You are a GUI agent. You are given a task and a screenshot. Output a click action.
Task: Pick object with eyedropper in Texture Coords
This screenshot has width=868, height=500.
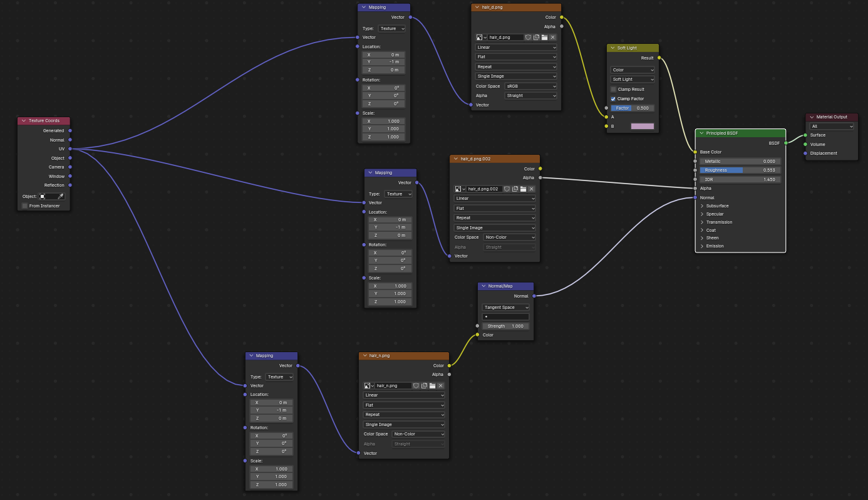point(61,196)
